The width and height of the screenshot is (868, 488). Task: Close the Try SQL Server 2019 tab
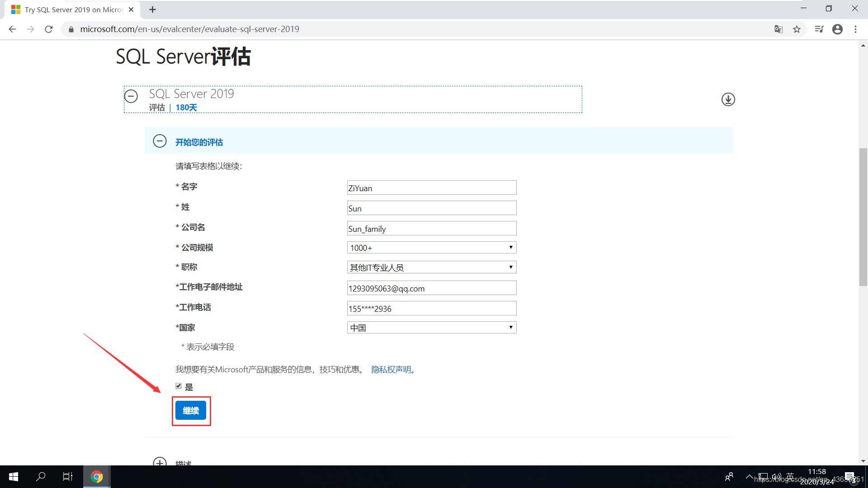(x=131, y=9)
